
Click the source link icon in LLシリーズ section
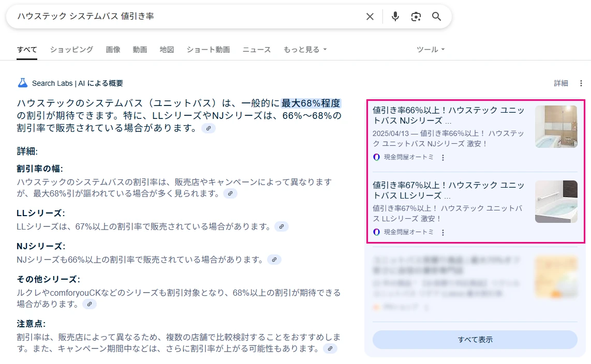click(x=281, y=226)
